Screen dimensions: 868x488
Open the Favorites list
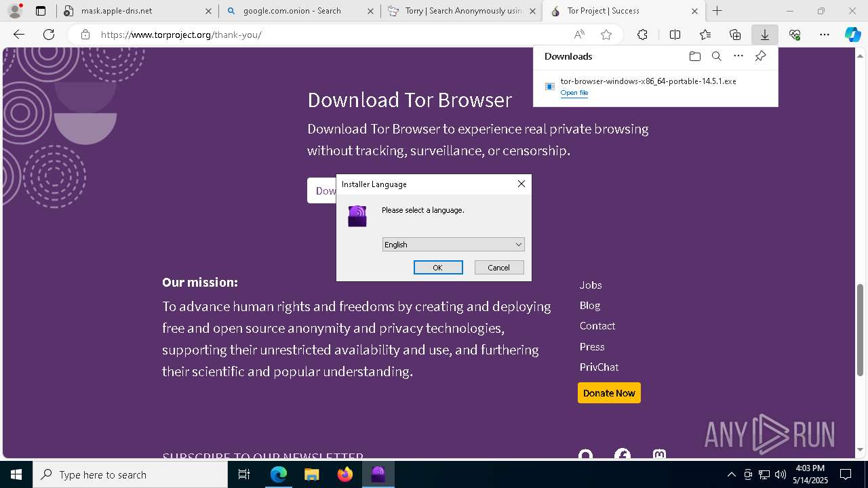point(705,35)
